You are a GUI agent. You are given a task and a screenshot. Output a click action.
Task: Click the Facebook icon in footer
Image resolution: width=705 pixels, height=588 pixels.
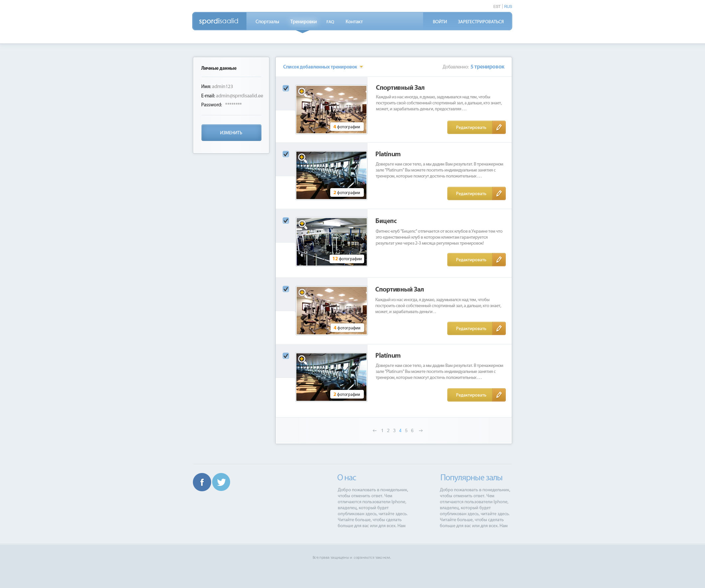202,482
